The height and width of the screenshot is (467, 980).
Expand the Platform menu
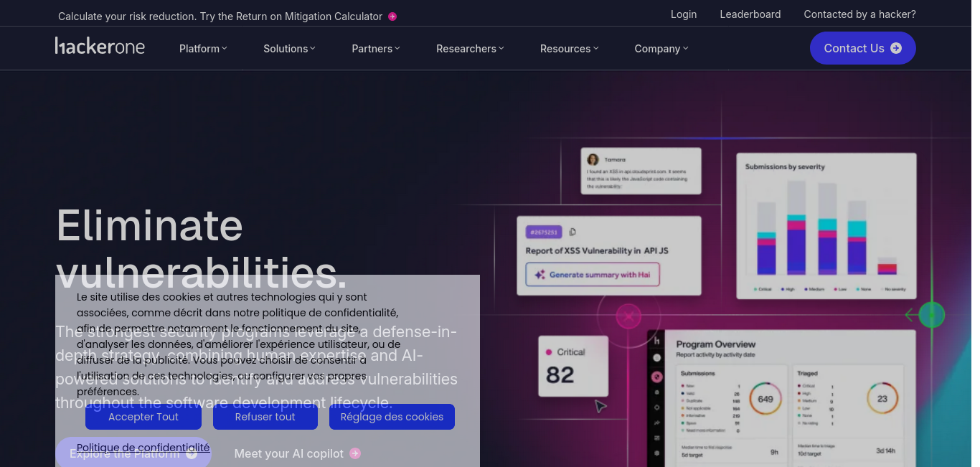203,49
